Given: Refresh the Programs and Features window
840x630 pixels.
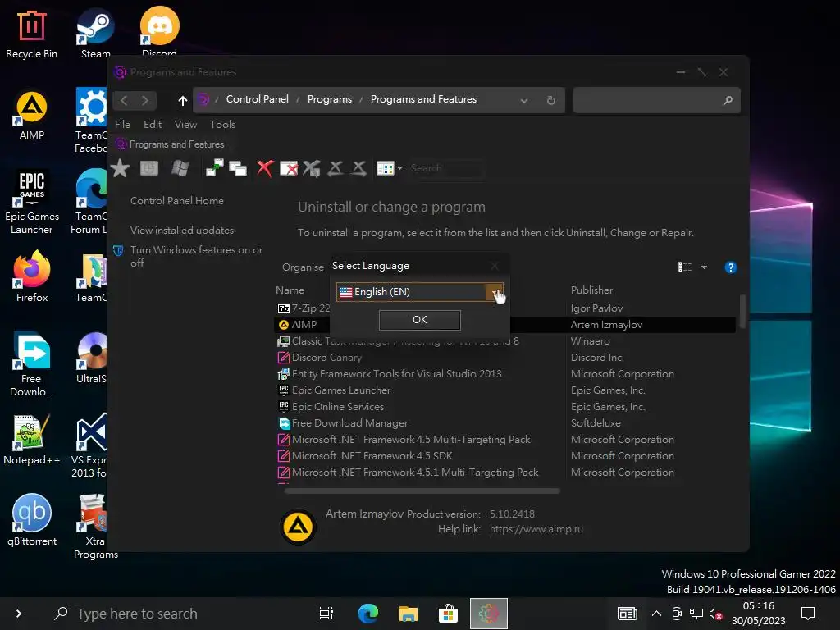Looking at the screenshot, I should click(550, 100).
